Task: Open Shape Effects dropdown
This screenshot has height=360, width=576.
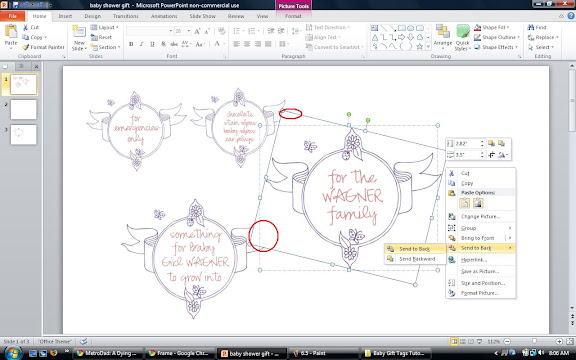Action: pyautogui.click(x=496, y=47)
